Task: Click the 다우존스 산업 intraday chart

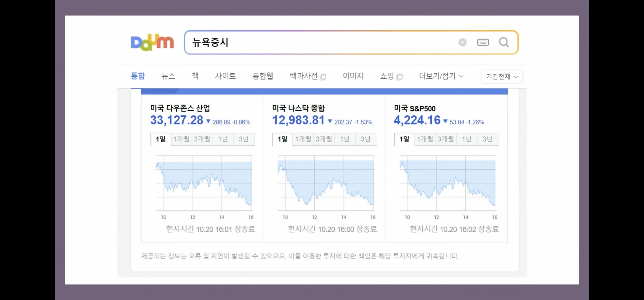Action: tap(204, 183)
